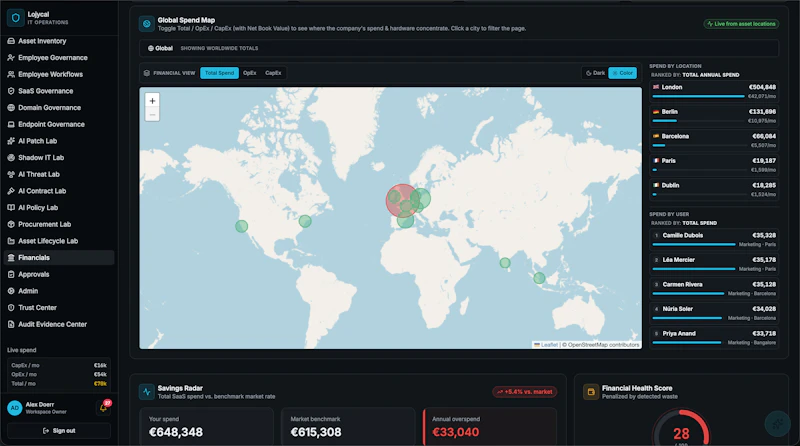
Task: Zoom in on the map
Action: (152, 101)
